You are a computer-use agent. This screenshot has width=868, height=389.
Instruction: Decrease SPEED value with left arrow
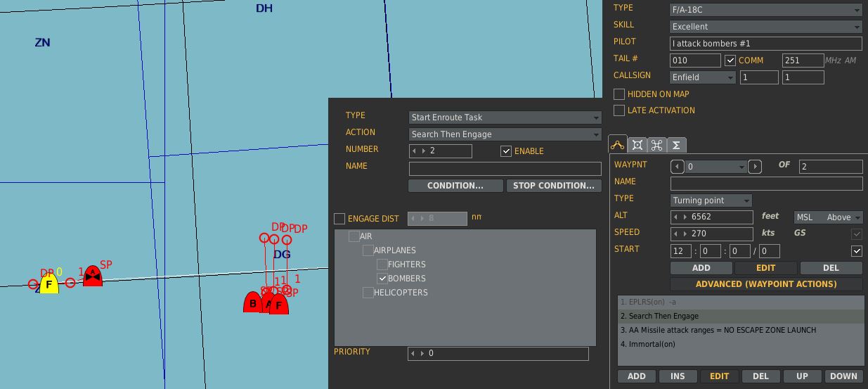click(x=676, y=234)
